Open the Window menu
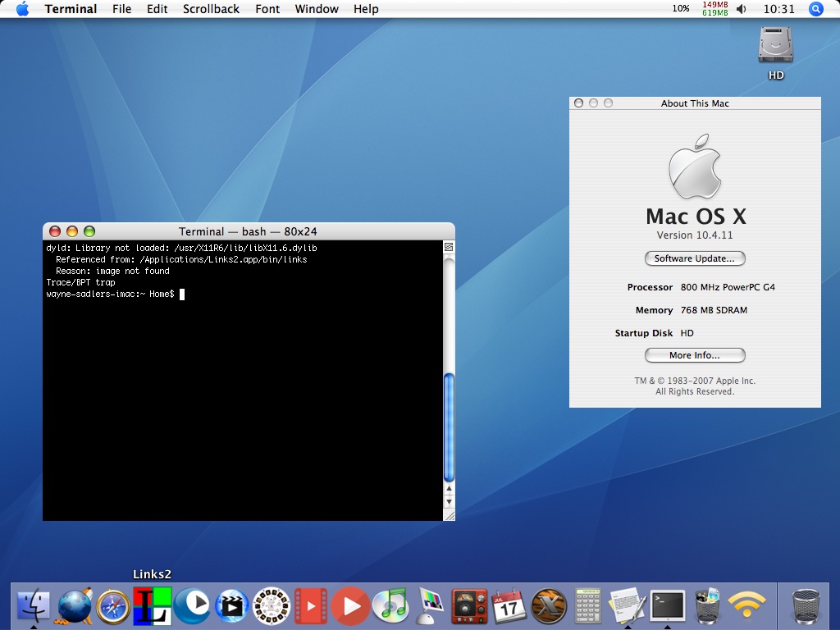840x630 pixels. pos(316,9)
